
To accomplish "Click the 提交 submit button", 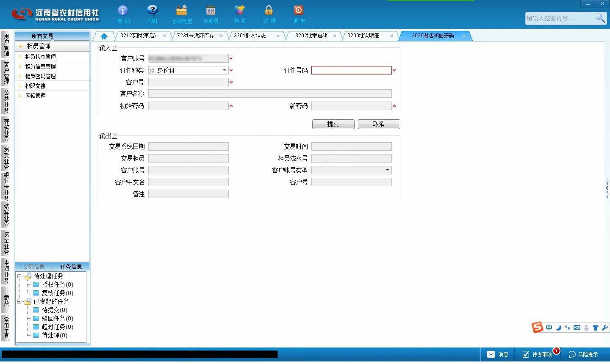I will pos(333,124).
